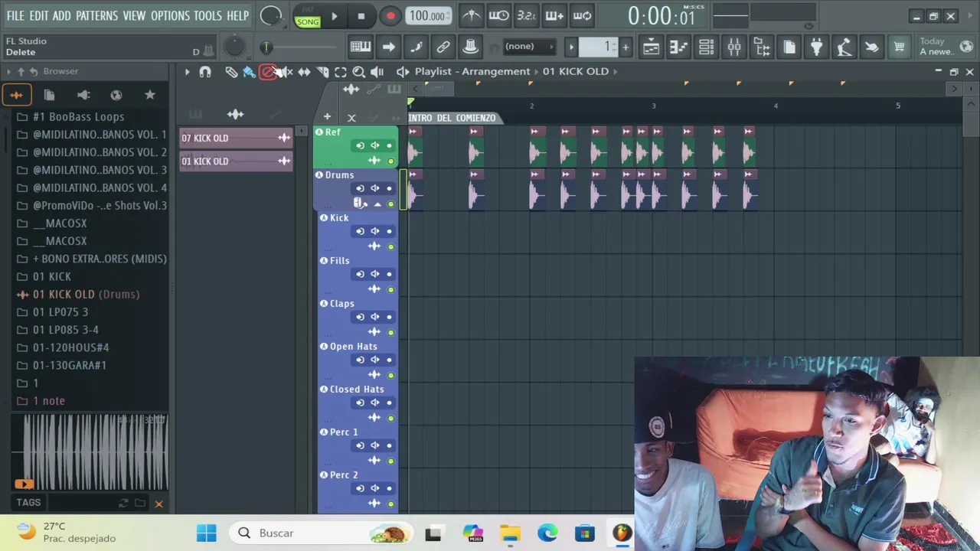
Task: Expand the 01-120HOUS#4 folder
Action: 70,347
